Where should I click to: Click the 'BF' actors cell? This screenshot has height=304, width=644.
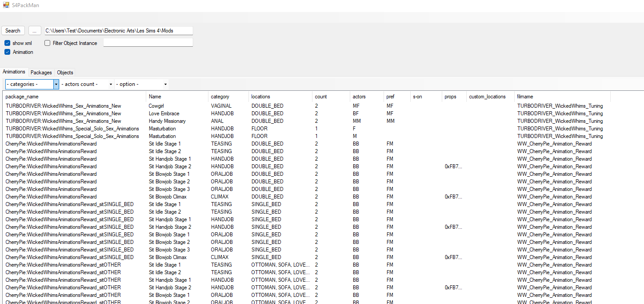(x=356, y=113)
